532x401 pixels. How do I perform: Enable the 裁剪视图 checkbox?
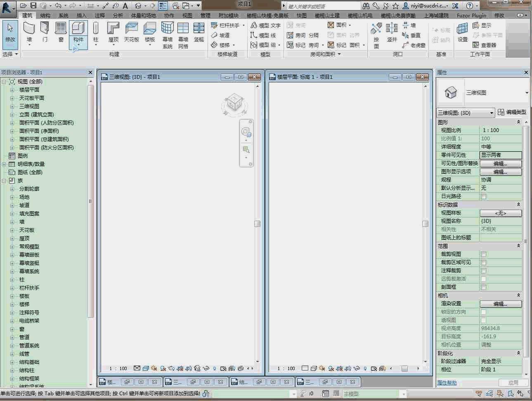pyautogui.click(x=483, y=254)
